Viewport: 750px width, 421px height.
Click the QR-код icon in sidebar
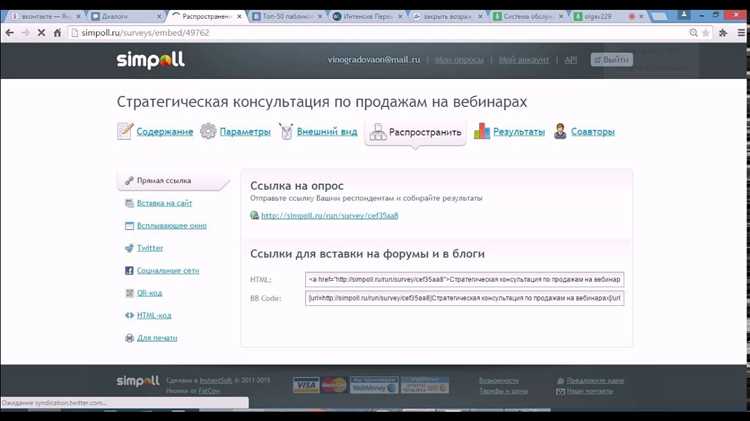tap(129, 293)
